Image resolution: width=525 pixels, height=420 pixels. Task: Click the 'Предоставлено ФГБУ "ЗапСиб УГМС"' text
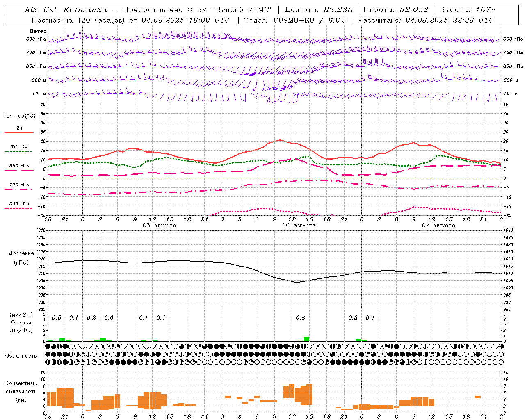pyautogui.click(x=198, y=10)
